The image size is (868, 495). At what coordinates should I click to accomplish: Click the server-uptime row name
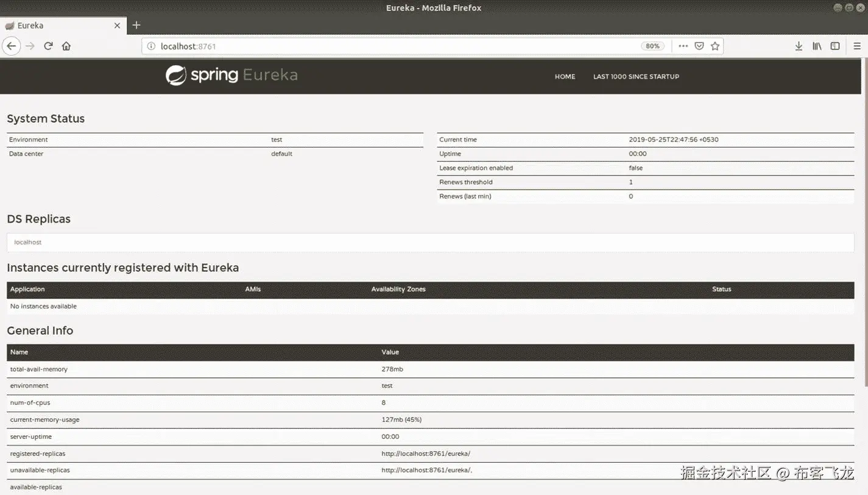coord(30,437)
